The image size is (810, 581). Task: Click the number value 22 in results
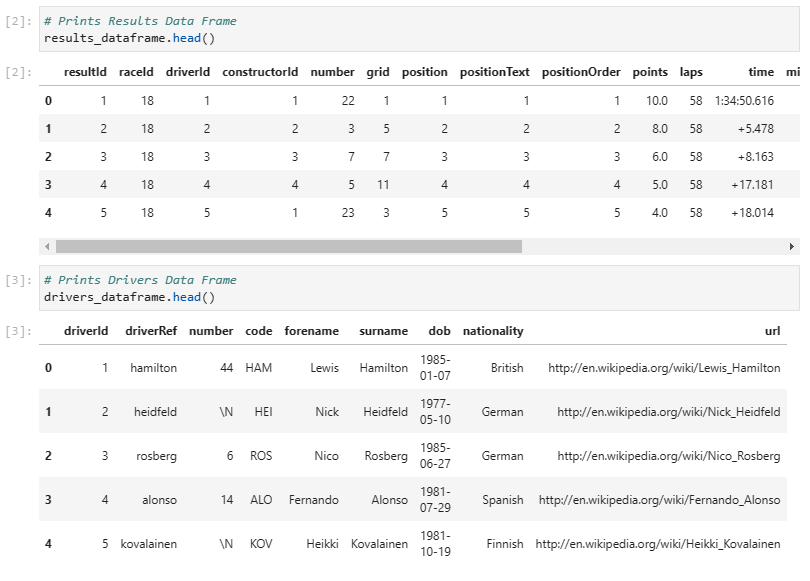[348, 101]
